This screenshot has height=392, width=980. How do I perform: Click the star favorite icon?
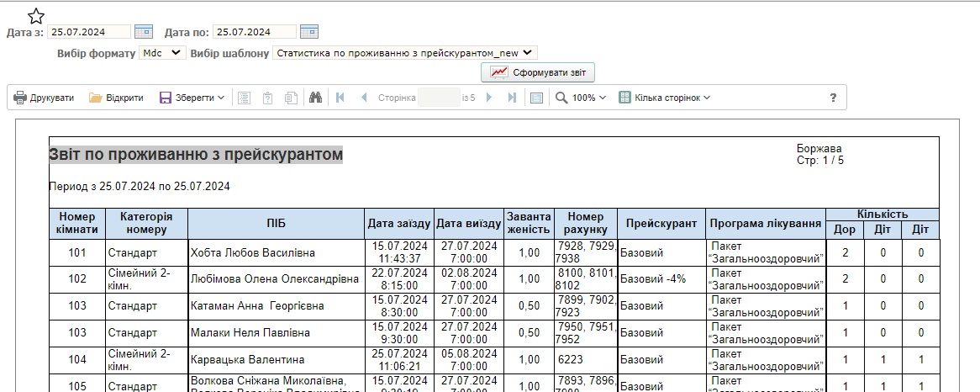[x=36, y=16]
